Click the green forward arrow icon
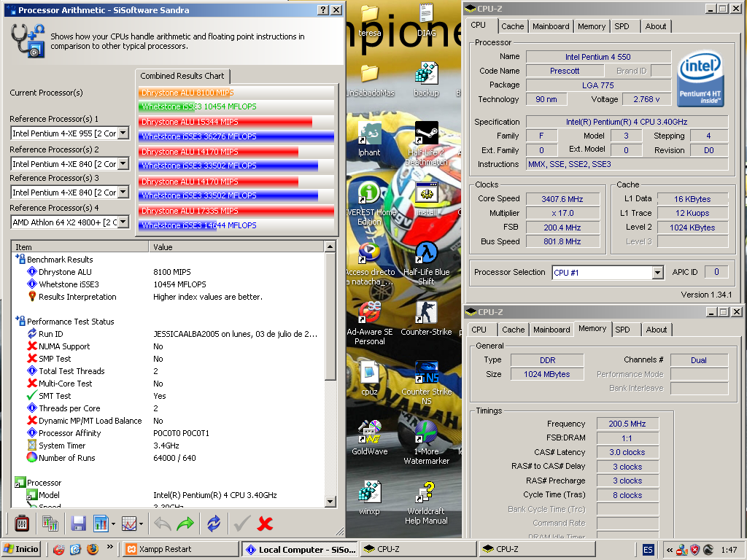This screenshot has height=560, width=747. click(x=185, y=523)
